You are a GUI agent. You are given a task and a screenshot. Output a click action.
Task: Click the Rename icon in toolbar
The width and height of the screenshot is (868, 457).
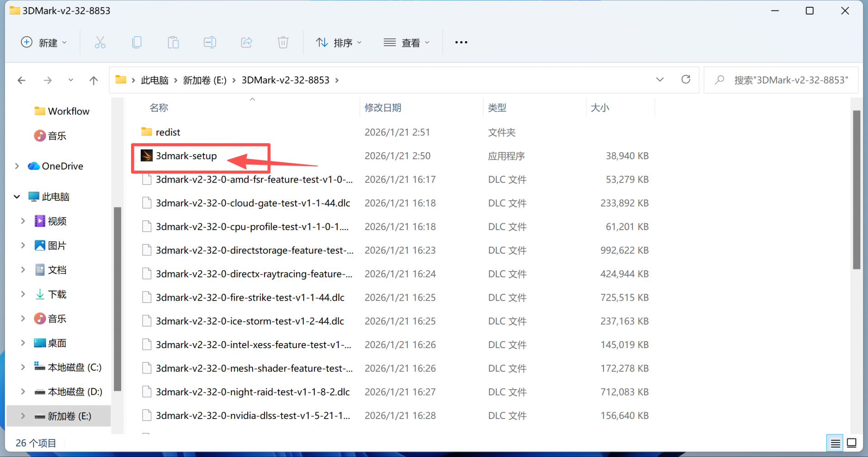click(x=210, y=42)
